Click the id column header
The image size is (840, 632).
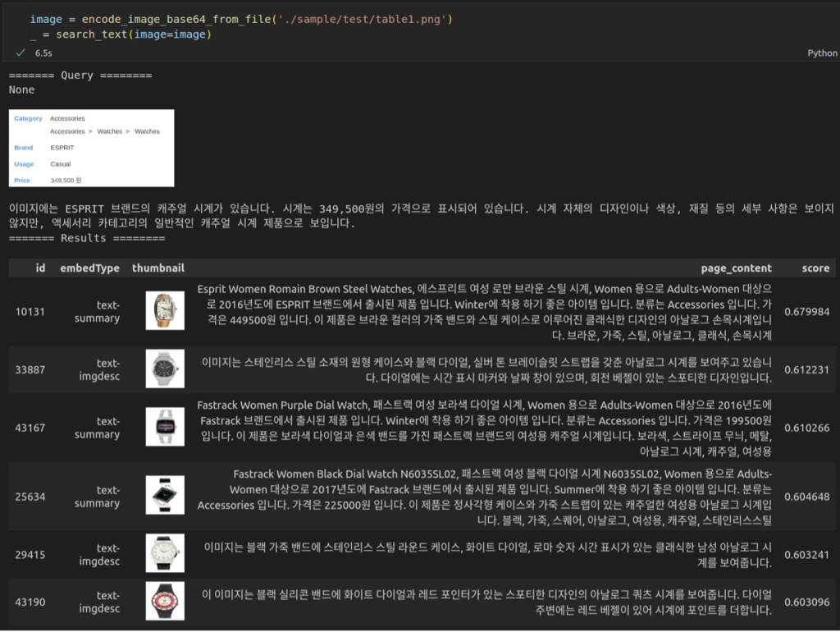coord(40,268)
